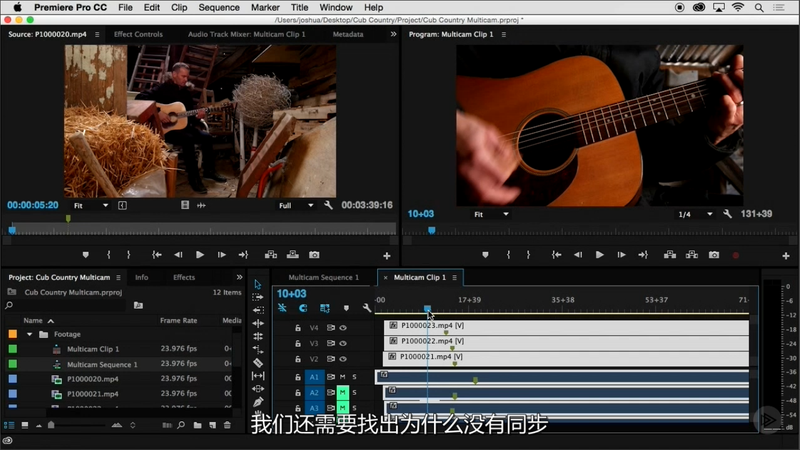This screenshot has width=800, height=450.
Task: Open the Clip menu
Action: (179, 8)
